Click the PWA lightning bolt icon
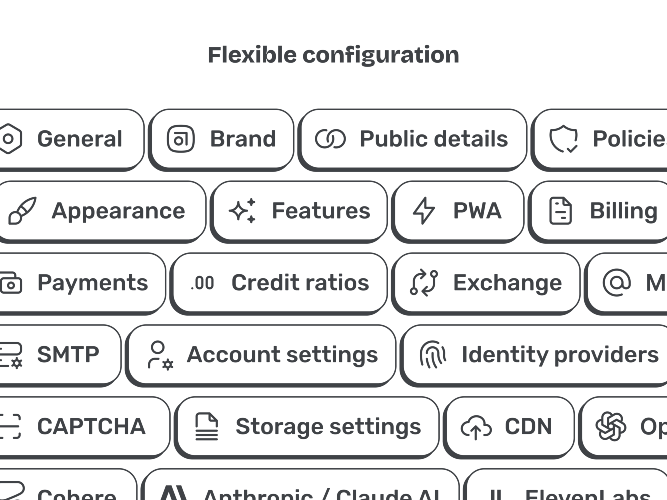 424,211
